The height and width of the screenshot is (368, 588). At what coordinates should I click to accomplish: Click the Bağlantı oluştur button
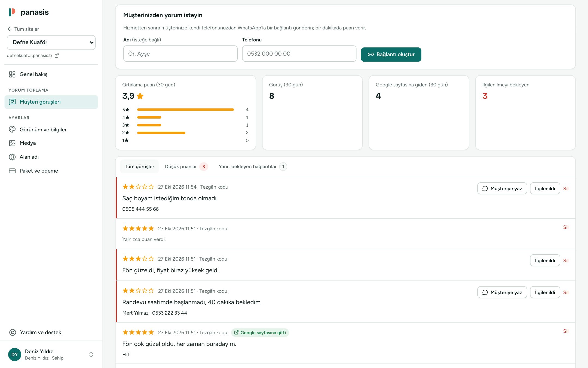pos(391,55)
